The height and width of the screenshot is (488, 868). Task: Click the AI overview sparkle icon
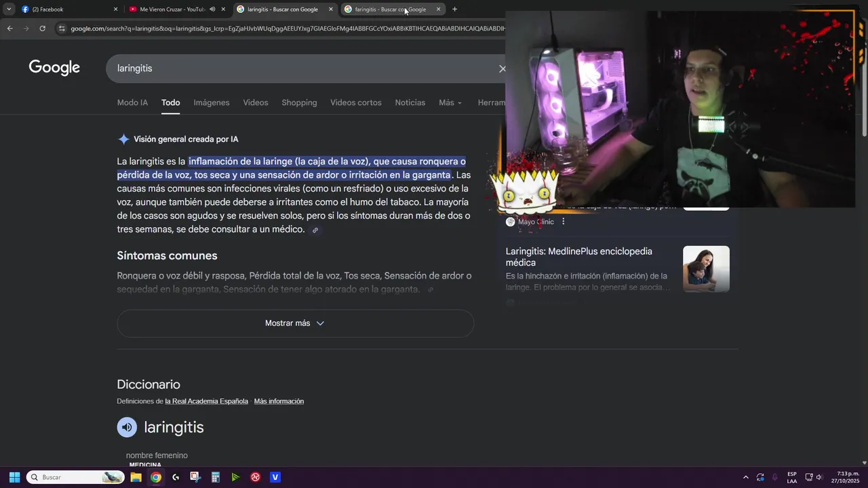pos(123,139)
